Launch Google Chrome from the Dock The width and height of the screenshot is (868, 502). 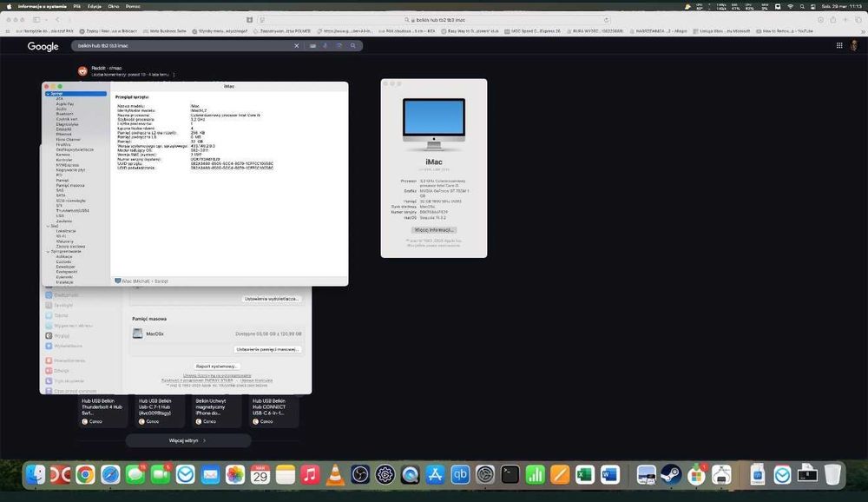click(85, 475)
